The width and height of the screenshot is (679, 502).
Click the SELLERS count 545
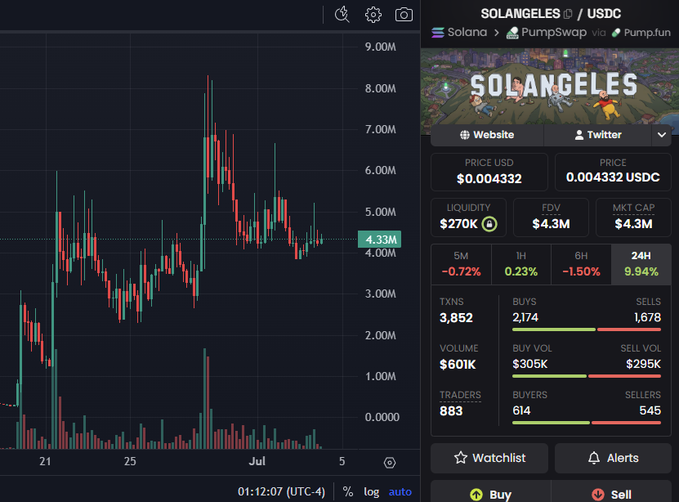pyautogui.click(x=650, y=411)
